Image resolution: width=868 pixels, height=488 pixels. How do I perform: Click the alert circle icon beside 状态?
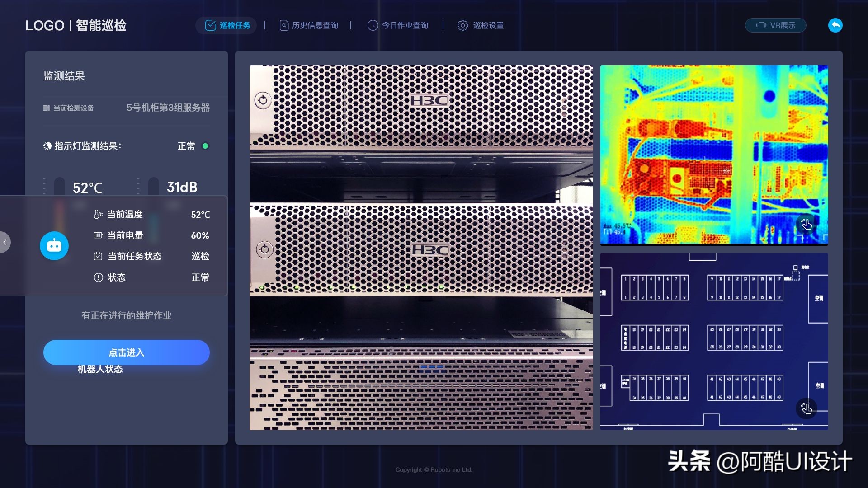point(98,277)
